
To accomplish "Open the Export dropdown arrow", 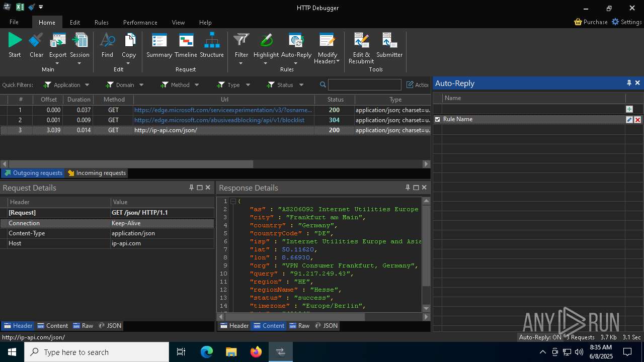I will click(57, 63).
